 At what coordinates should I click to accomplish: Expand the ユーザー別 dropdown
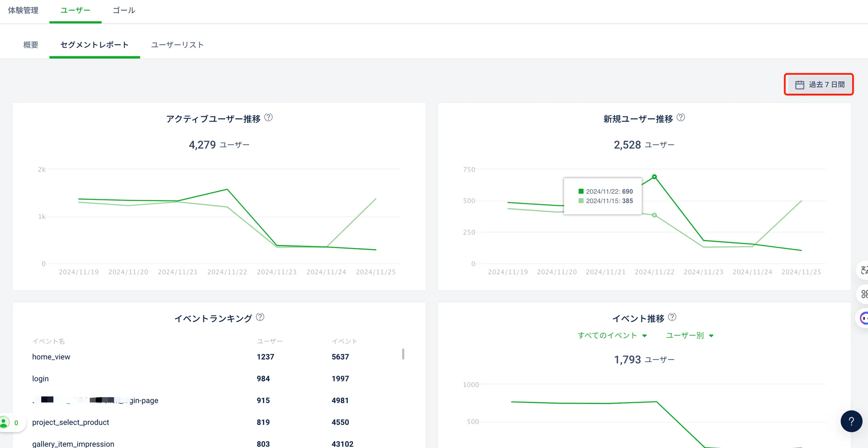point(689,335)
